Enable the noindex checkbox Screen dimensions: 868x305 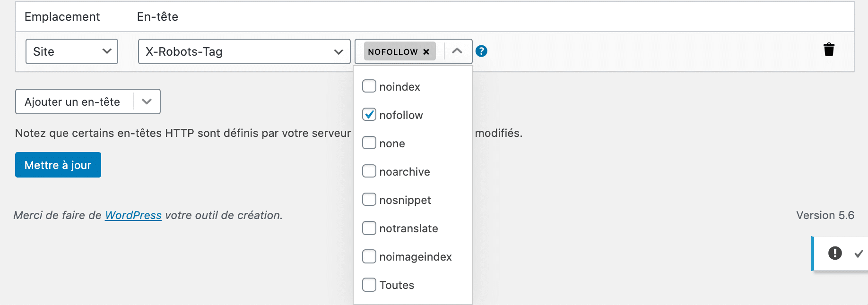(369, 86)
